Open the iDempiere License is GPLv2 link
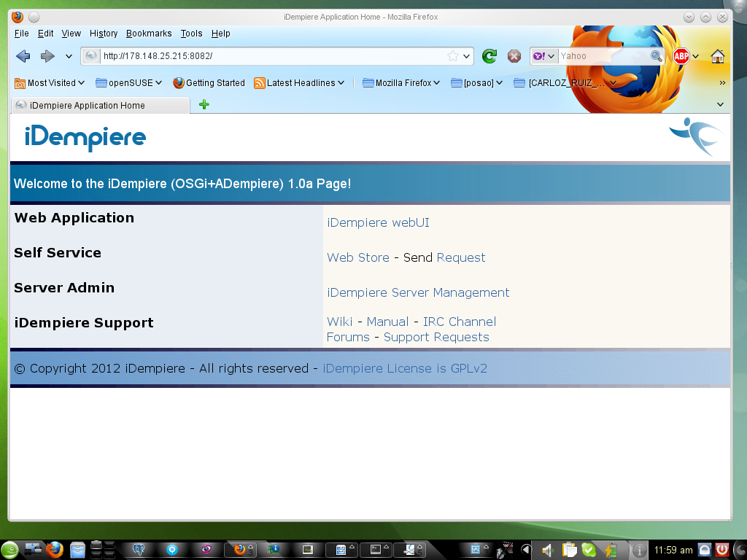The width and height of the screenshot is (747, 560). point(405,368)
